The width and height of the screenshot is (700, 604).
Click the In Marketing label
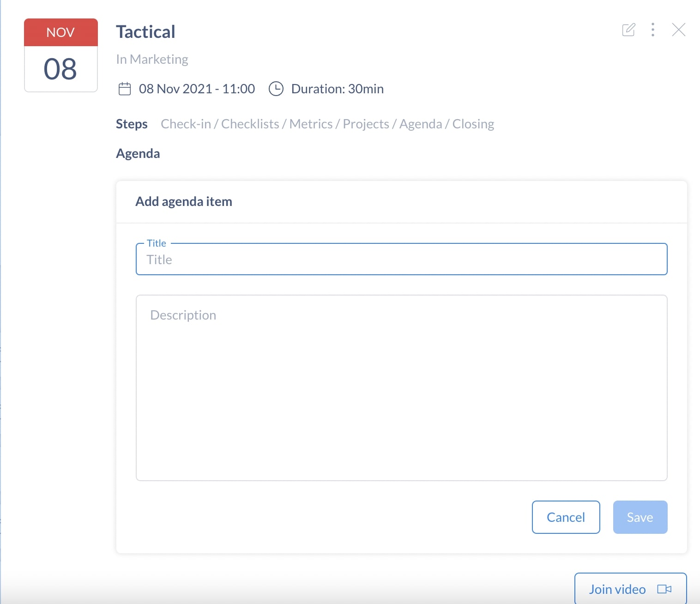(152, 60)
